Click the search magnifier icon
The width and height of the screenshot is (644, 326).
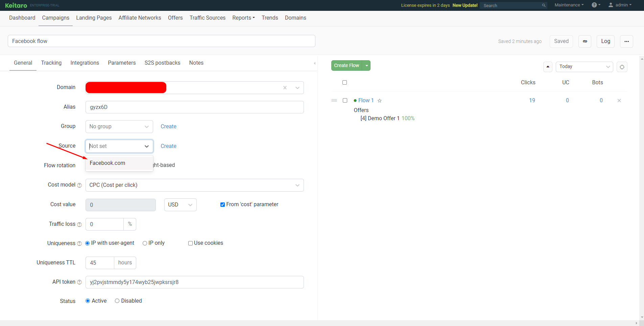click(544, 5)
